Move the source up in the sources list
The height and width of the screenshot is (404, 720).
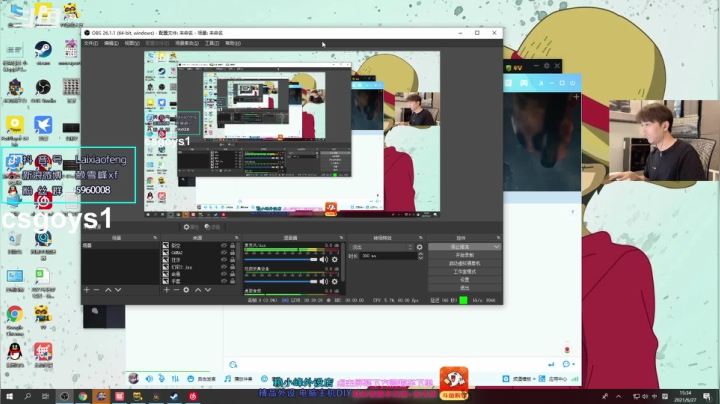[198, 290]
